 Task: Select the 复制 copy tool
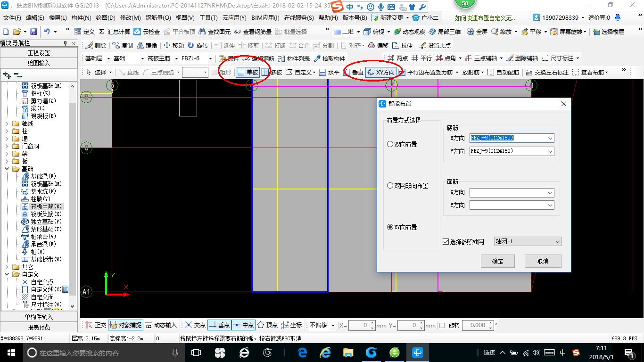[123, 46]
